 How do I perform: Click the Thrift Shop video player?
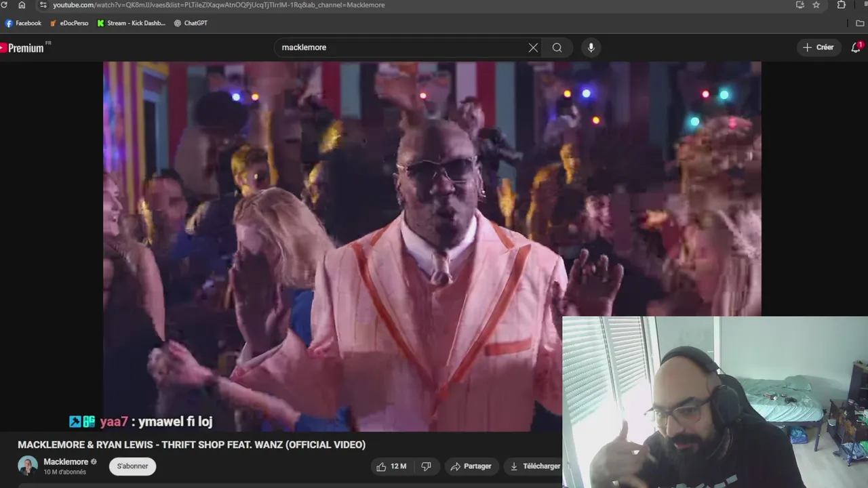(x=432, y=247)
